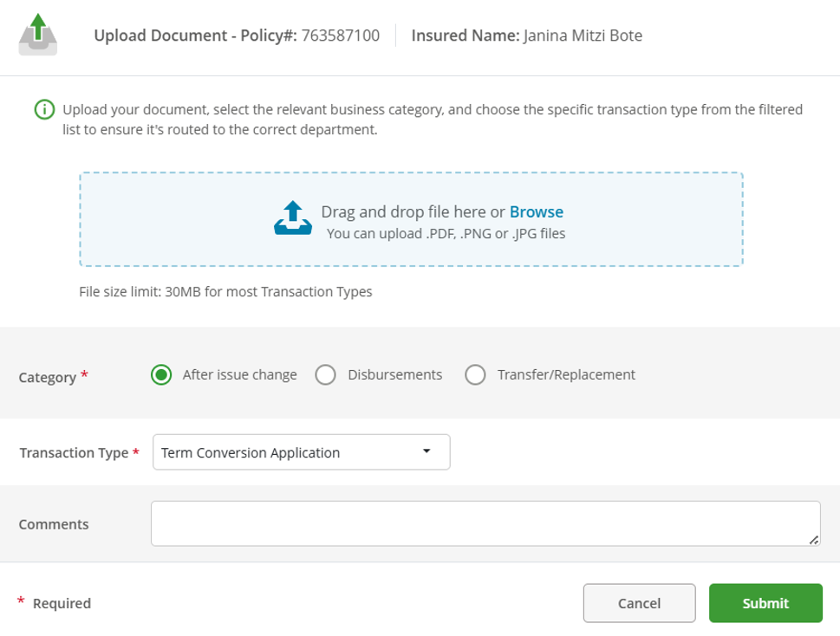Pick the Transfer/Replacement radio button
This screenshot has width=840, height=636.
coord(475,375)
